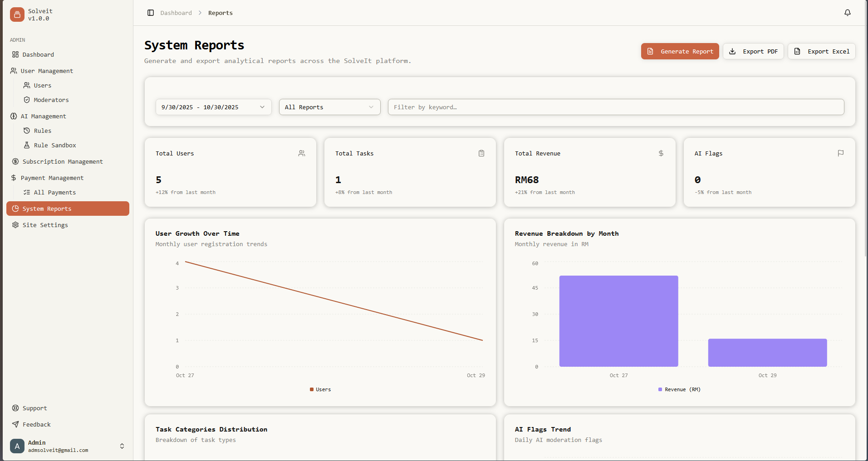Click the Export Excel button

point(821,51)
